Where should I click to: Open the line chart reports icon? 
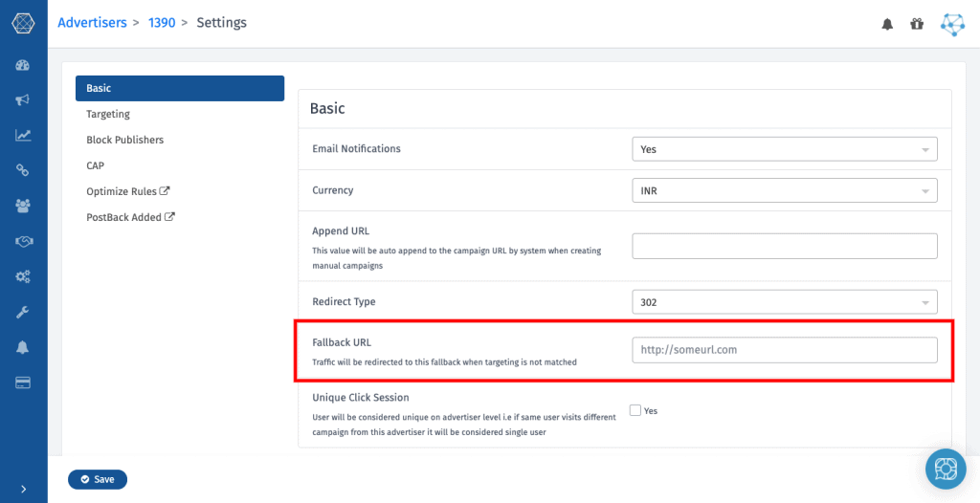point(23,135)
